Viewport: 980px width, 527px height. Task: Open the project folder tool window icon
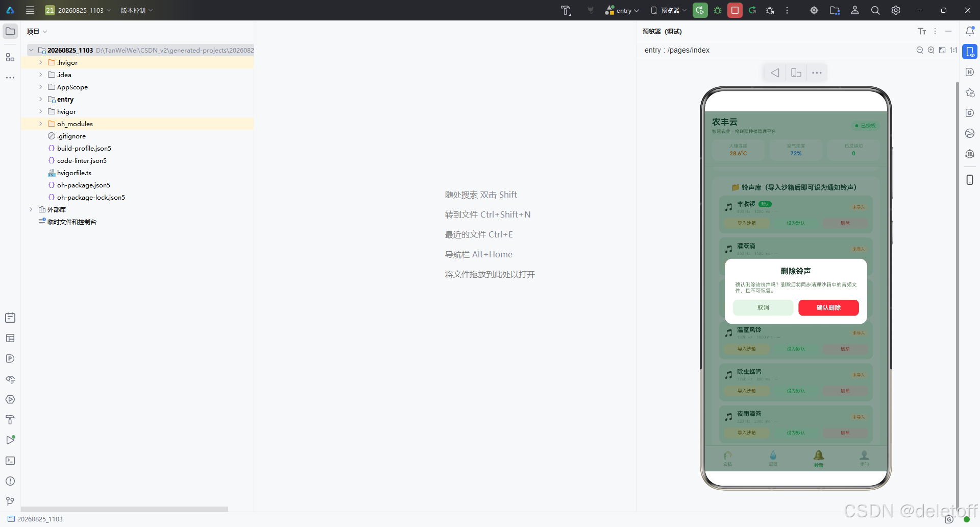[x=10, y=31]
